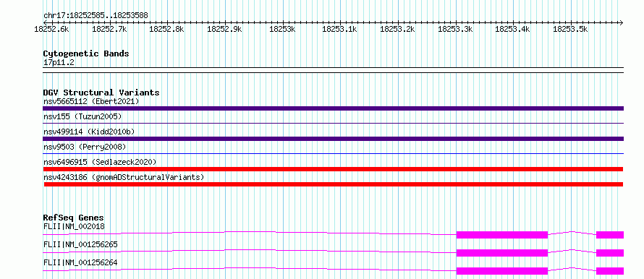Click the purple bar under nsv499114

click(x=333, y=139)
